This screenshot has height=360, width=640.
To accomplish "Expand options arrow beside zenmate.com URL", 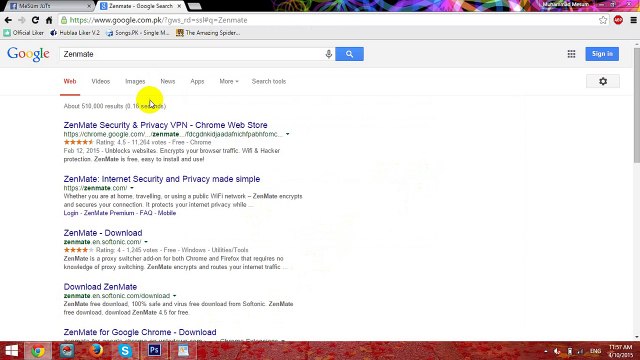I will (132, 188).
